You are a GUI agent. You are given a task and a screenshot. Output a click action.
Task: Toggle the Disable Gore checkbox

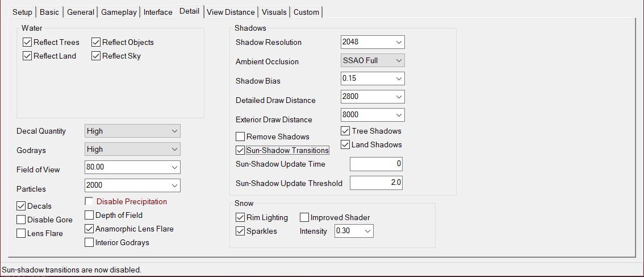(x=22, y=220)
